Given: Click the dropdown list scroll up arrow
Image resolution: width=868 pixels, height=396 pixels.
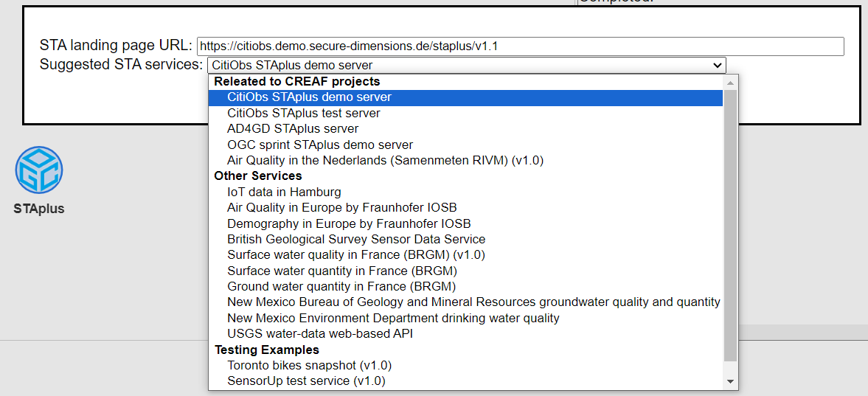Looking at the screenshot, I should click(730, 83).
